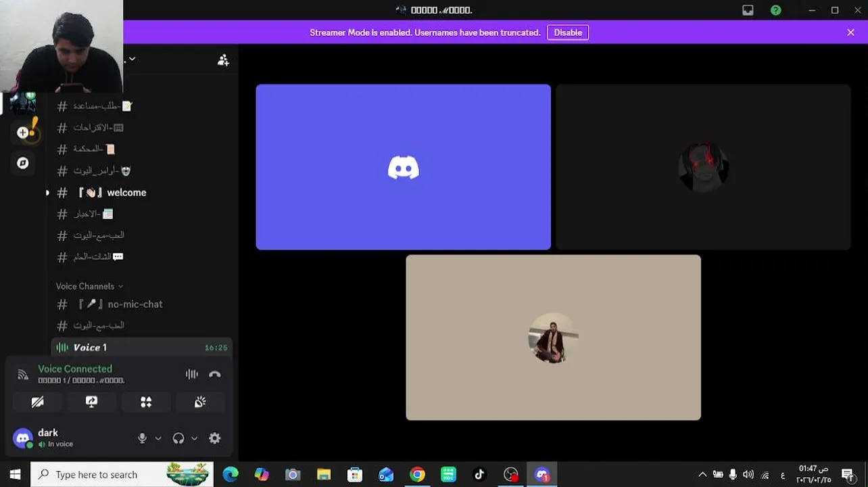Open dark user profile avatar
The width and height of the screenshot is (868, 487).
coord(23,438)
